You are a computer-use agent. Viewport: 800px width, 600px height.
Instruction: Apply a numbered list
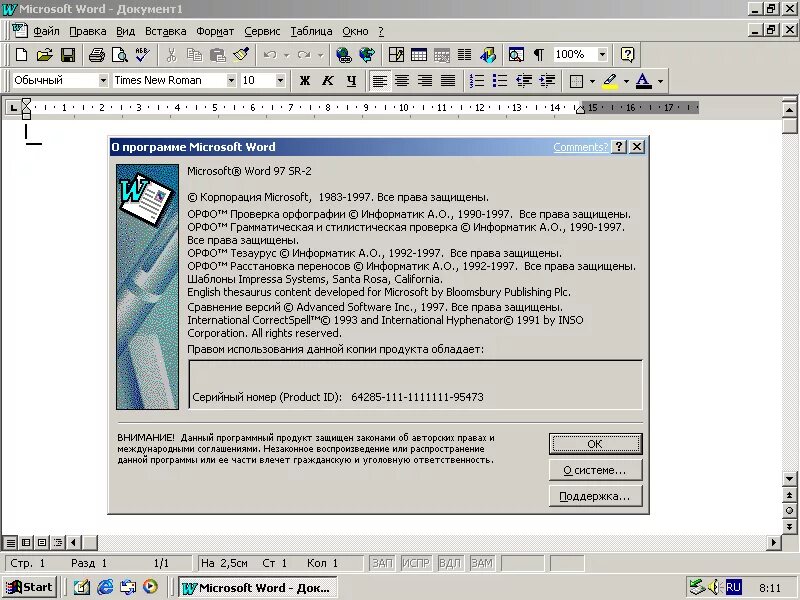(477, 81)
